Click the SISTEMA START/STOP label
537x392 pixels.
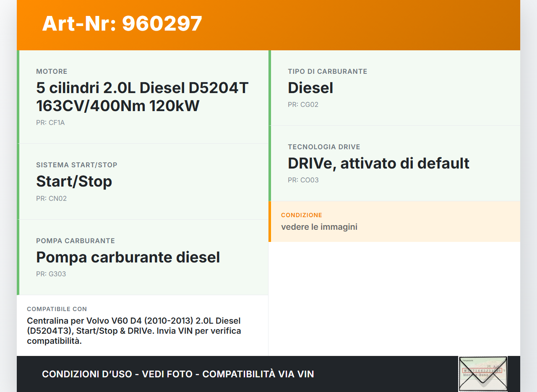[77, 165]
